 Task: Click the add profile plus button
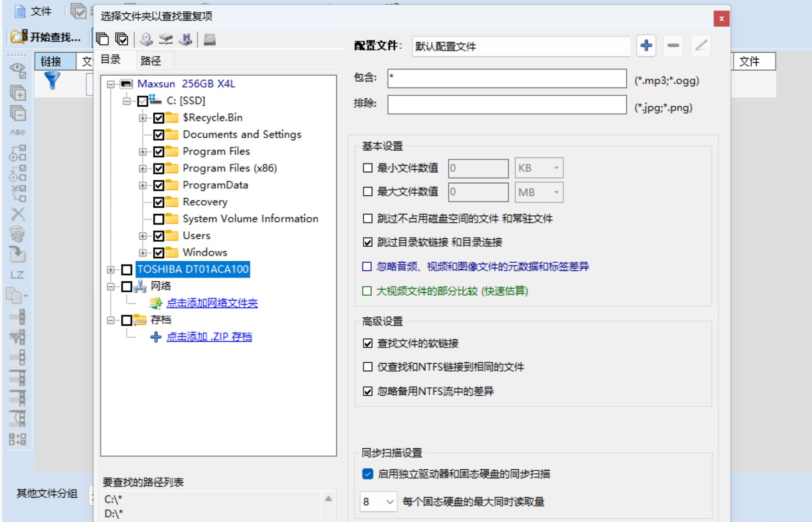tap(646, 46)
